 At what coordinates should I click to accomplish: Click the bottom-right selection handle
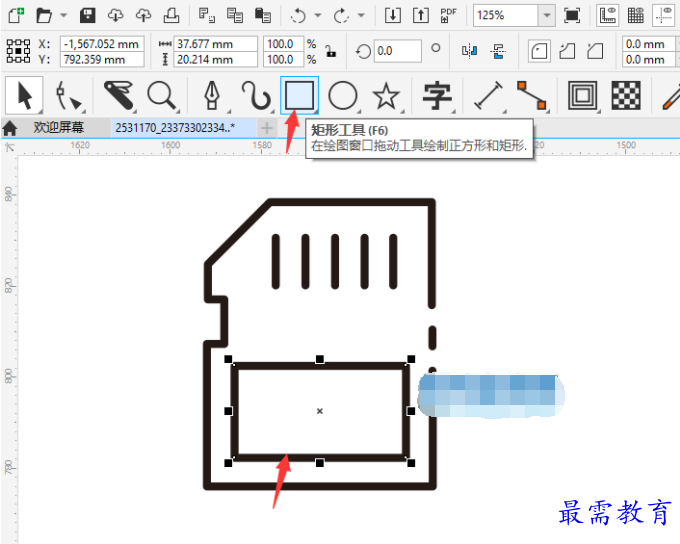(411, 463)
